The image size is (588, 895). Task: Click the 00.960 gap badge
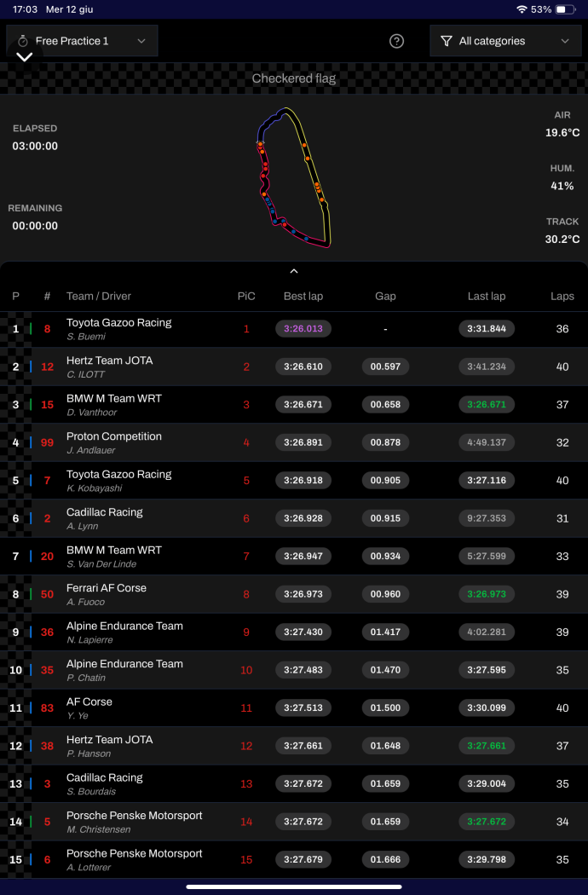385,594
